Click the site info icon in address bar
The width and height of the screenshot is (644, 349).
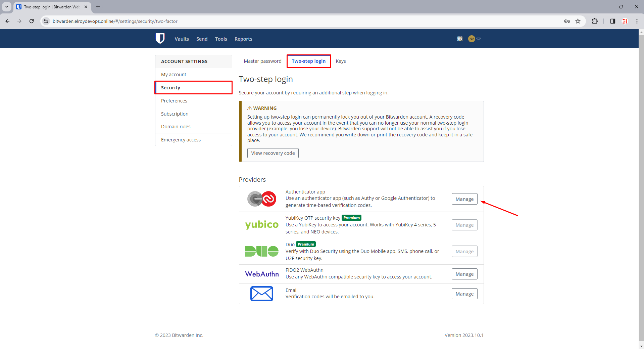point(46,21)
